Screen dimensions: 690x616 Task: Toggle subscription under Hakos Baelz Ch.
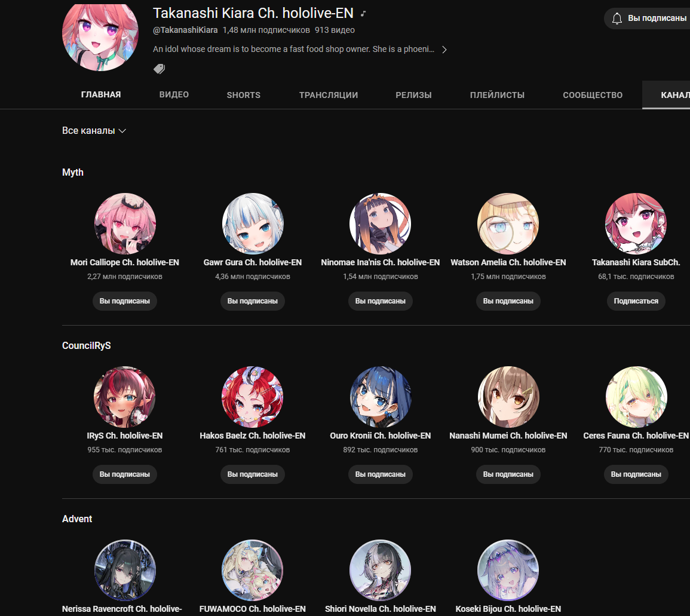[253, 474]
